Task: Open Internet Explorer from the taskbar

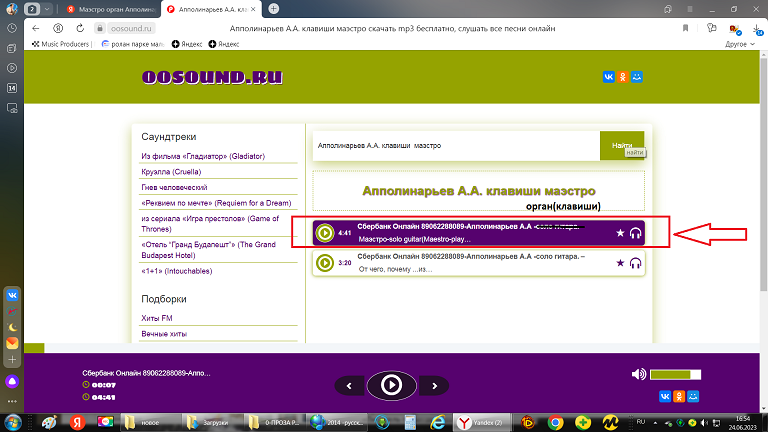Action: pos(438,422)
